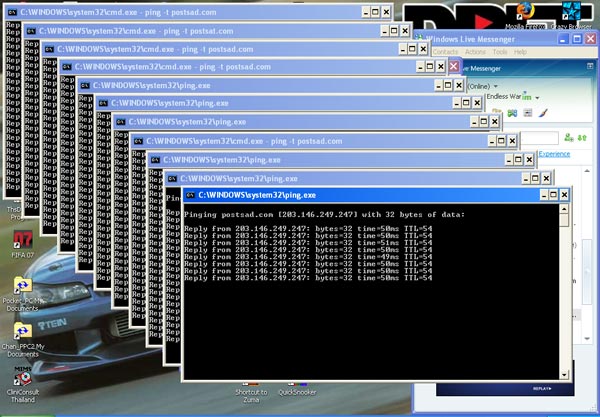The height and width of the screenshot is (417, 600).
Task: Click the console icon in active ping.exe title bar
Action: tap(190, 195)
